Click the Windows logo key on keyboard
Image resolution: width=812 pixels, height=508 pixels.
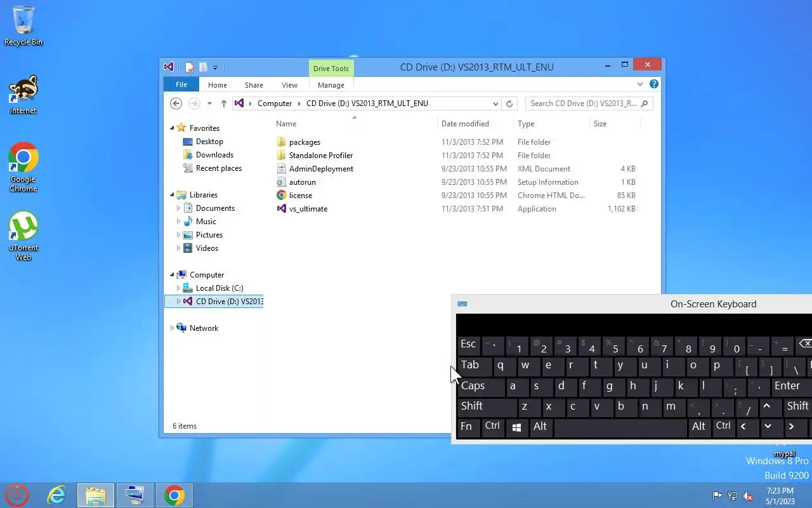(x=516, y=427)
